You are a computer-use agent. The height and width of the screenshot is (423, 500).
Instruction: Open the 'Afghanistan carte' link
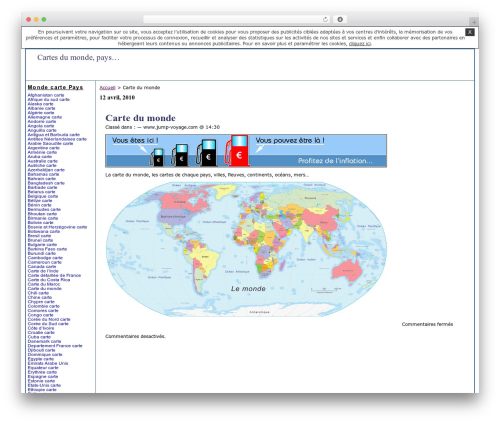click(46, 95)
